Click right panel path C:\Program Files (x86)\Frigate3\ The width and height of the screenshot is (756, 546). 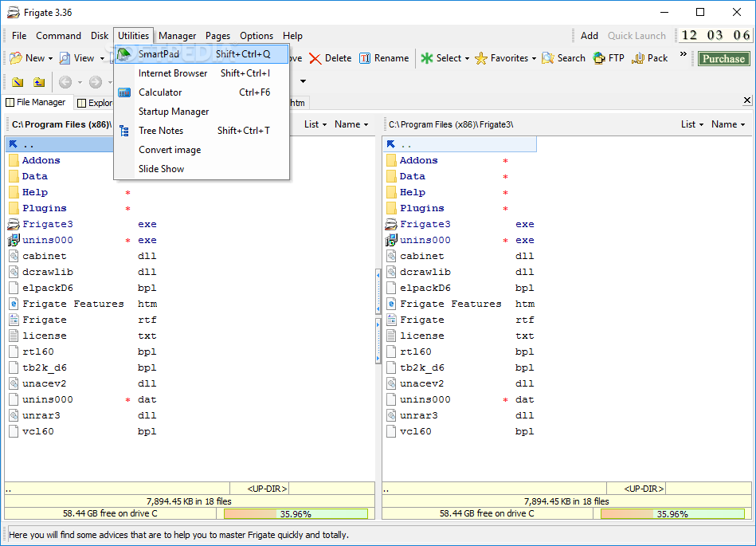(x=451, y=124)
